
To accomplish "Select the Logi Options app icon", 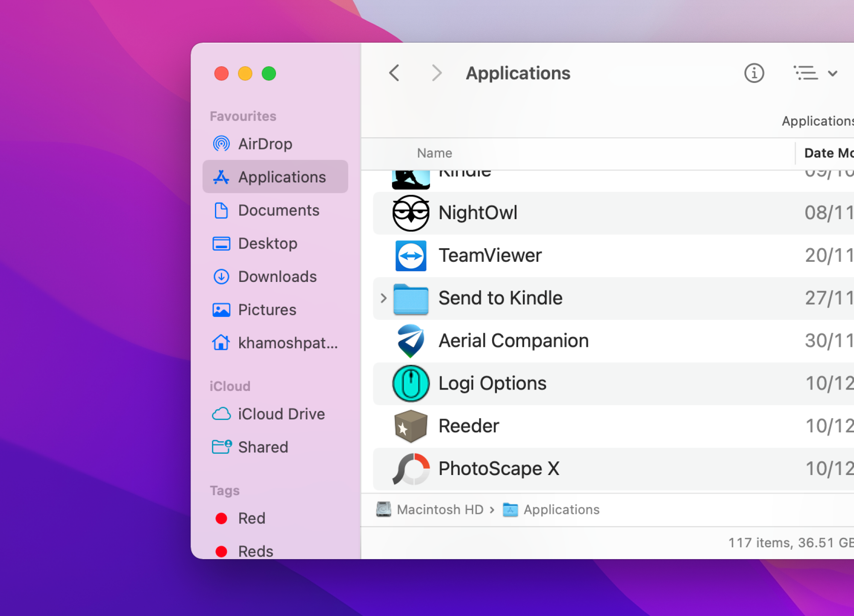I will 411,384.
